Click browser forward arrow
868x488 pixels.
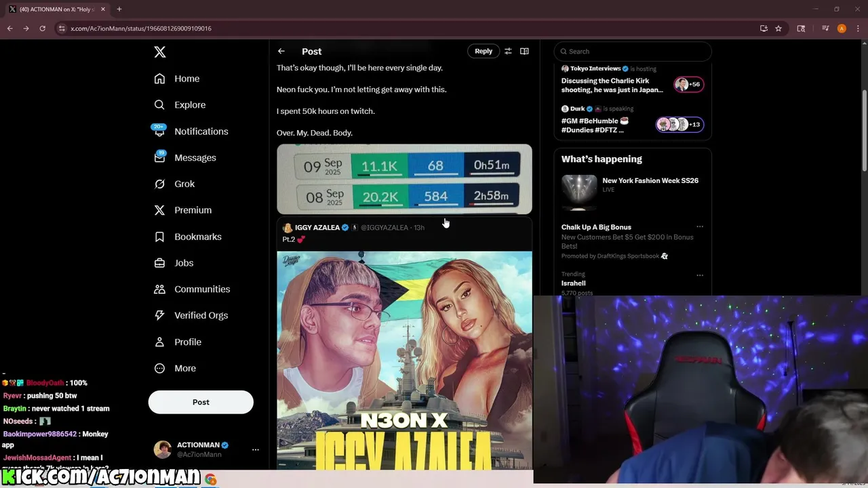(26, 28)
